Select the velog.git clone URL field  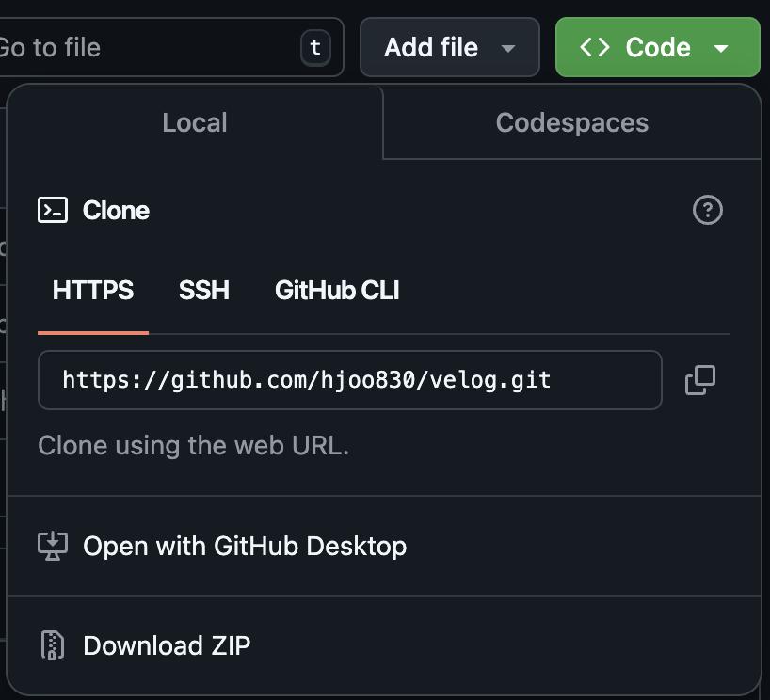click(348, 380)
